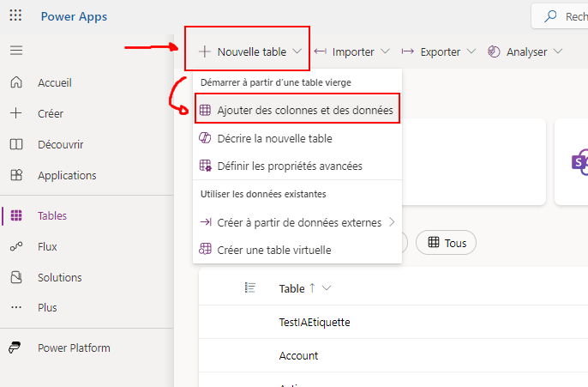
Task: Click the gear-grid icon for propriétés avancées
Action: pos(205,166)
